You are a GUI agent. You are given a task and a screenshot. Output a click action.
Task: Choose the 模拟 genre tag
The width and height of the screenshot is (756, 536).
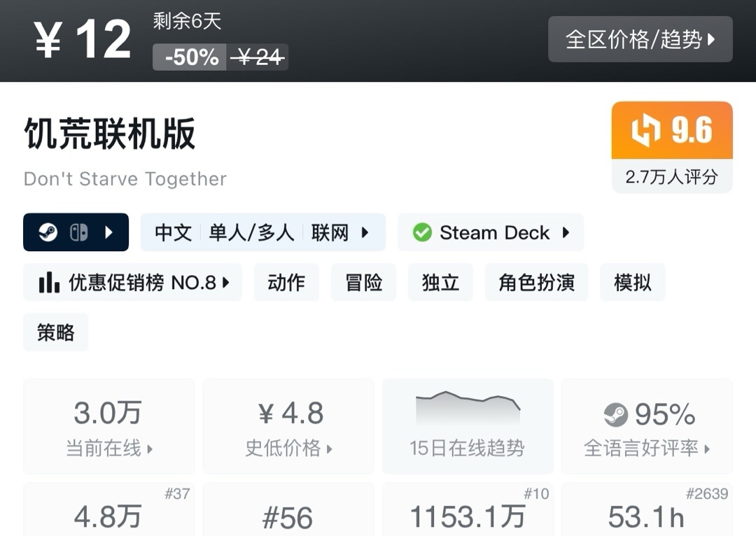click(x=632, y=282)
